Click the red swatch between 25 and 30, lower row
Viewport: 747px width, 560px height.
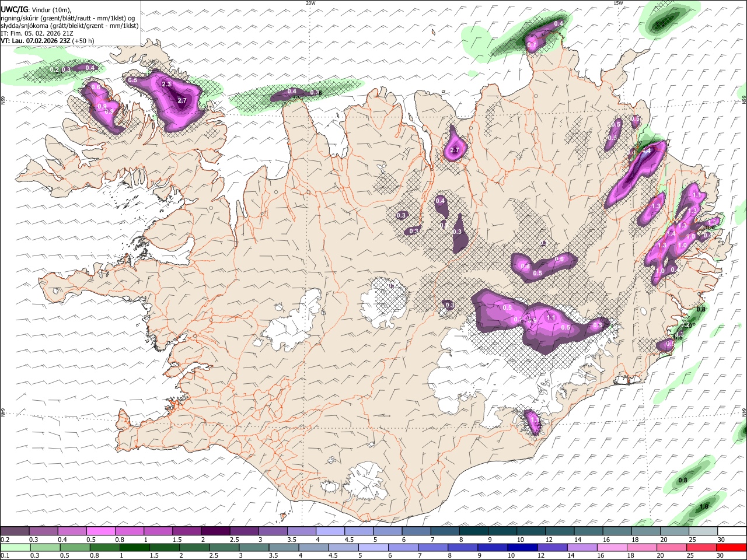point(702,547)
